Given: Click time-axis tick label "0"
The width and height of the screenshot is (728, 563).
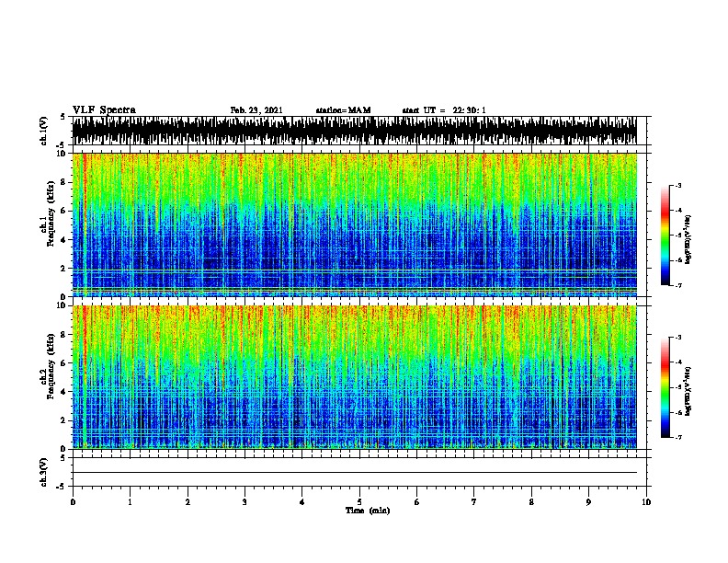Looking at the screenshot, I should click(73, 502).
